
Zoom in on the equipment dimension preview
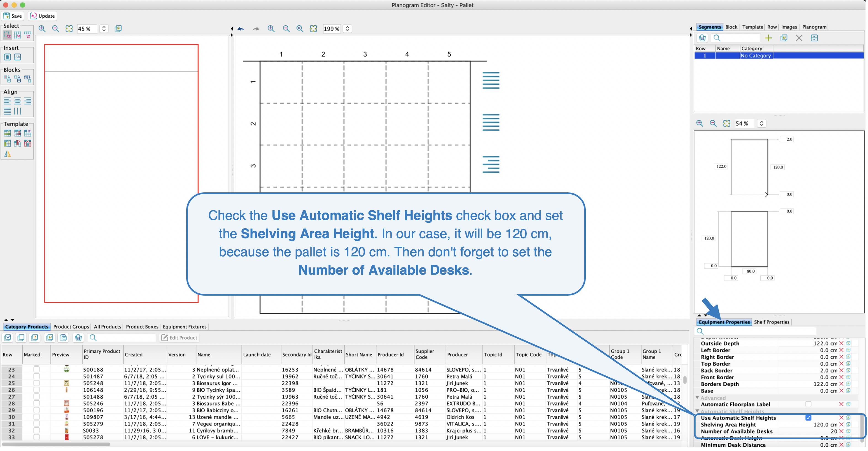(x=699, y=123)
